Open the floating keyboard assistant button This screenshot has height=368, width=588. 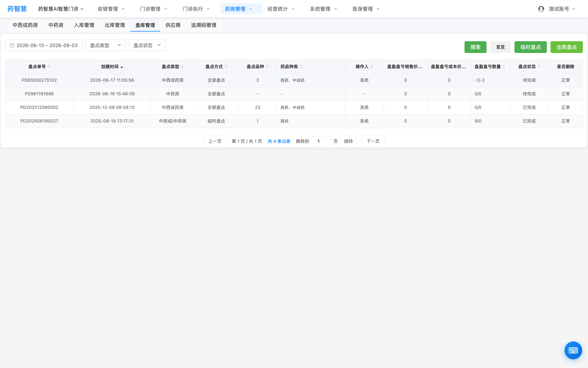[573, 350]
